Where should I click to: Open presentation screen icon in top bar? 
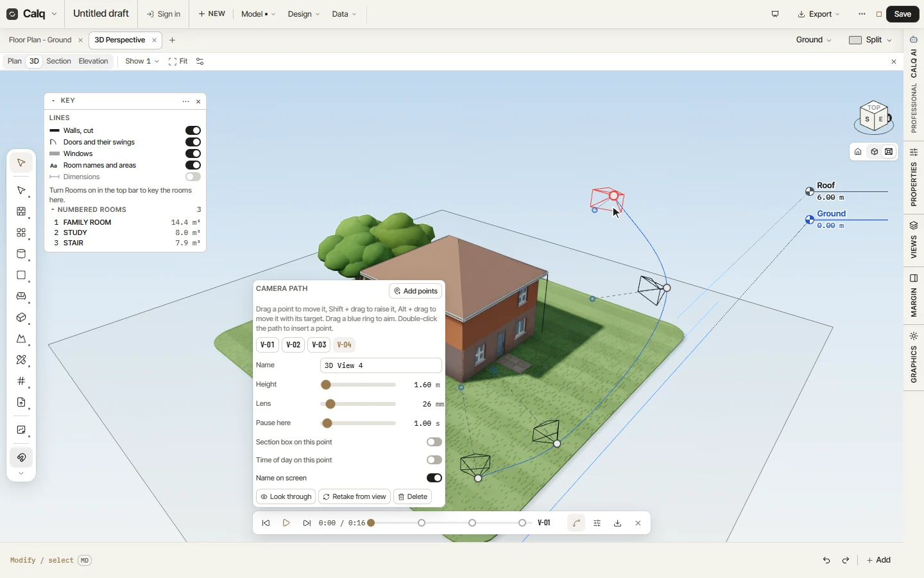[775, 14]
